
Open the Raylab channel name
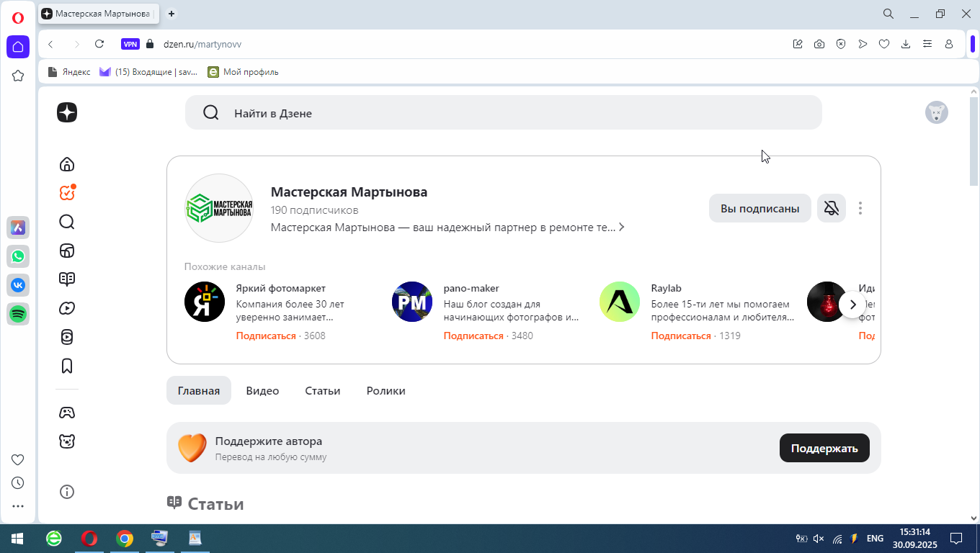click(667, 288)
